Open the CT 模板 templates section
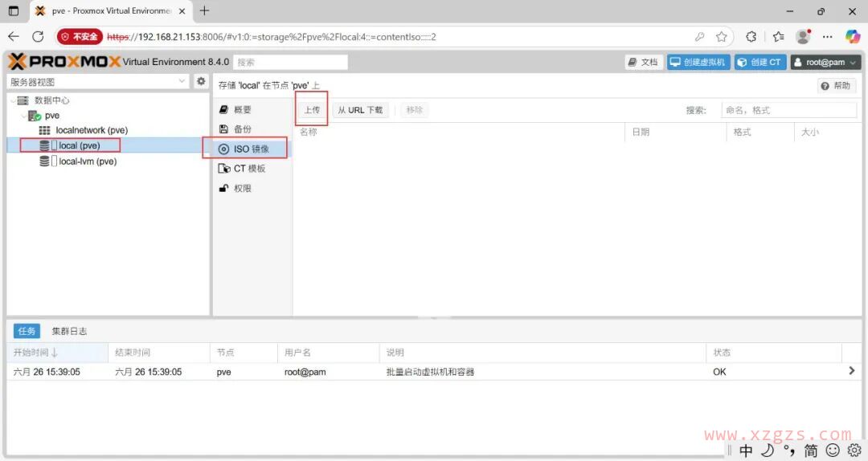Image resolution: width=868 pixels, height=461 pixels. click(x=249, y=169)
